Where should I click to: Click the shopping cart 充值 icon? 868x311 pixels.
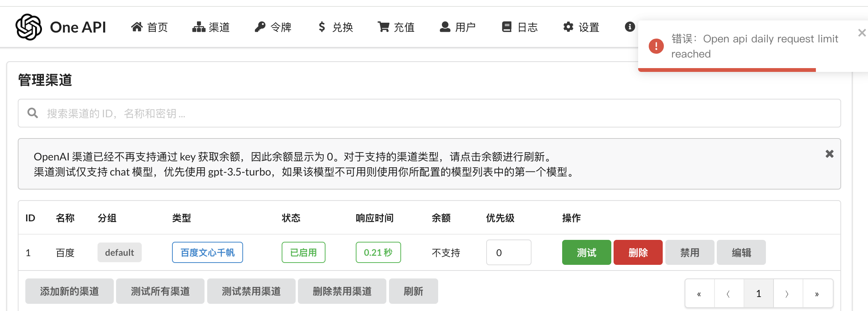pyautogui.click(x=383, y=27)
